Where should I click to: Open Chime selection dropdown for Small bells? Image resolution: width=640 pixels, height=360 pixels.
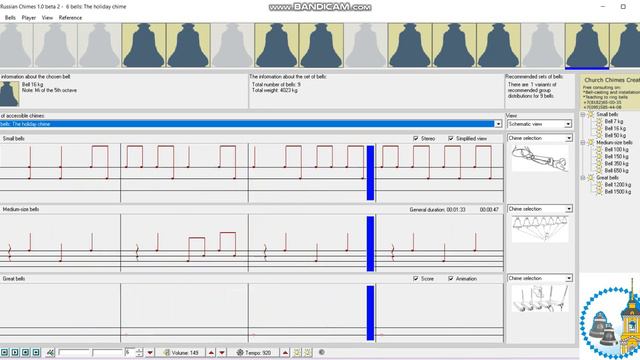pos(569,138)
